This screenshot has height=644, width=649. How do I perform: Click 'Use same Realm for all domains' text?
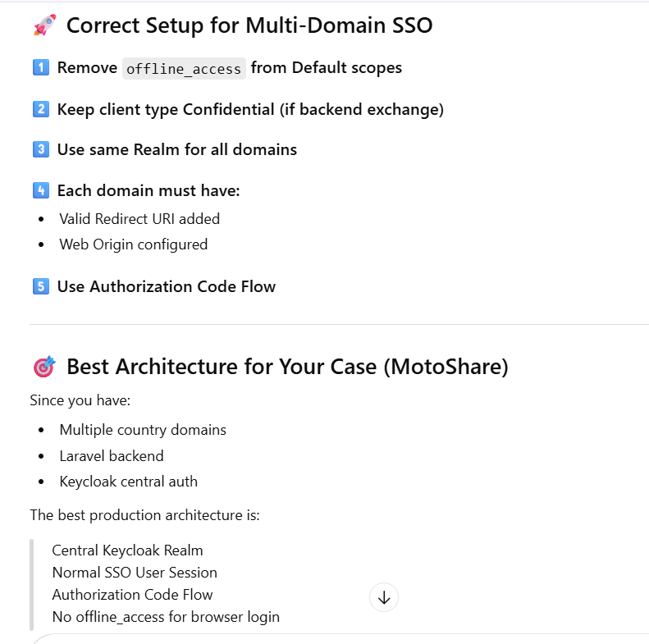pyautogui.click(x=176, y=149)
